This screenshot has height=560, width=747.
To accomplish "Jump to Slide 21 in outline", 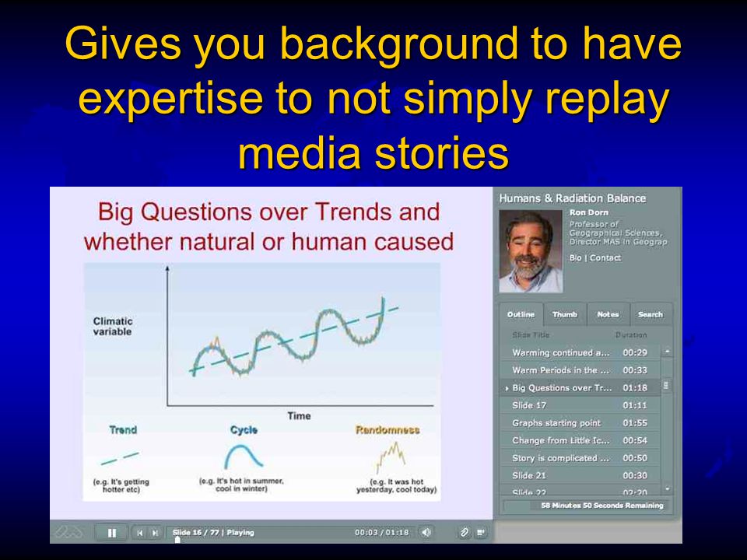I will pos(580,475).
